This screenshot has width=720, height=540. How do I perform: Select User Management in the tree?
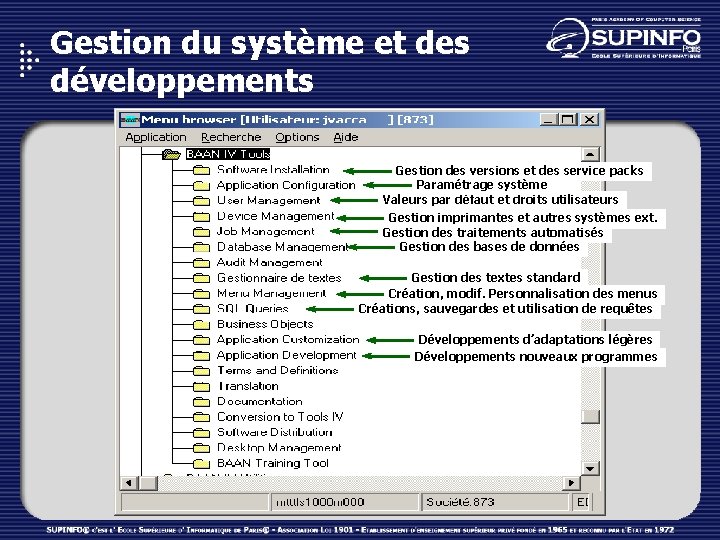pyautogui.click(x=269, y=201)
